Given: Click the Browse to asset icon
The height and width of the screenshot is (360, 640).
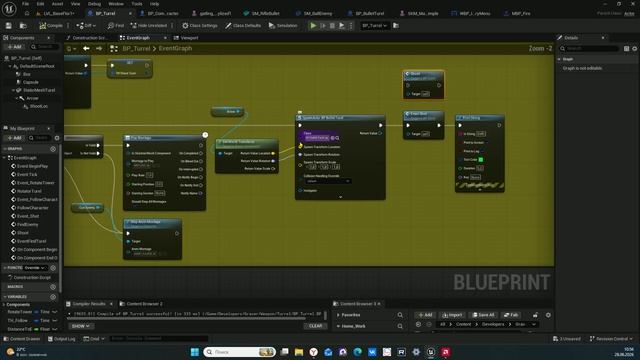Looking at the screenshot, I should [23, 25].
